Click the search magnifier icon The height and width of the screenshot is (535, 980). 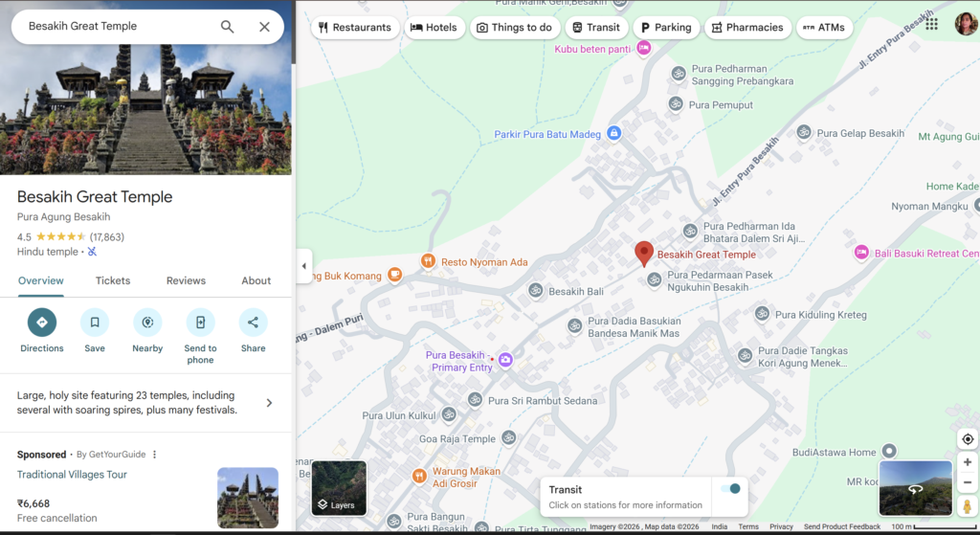[x=227, y=27]
